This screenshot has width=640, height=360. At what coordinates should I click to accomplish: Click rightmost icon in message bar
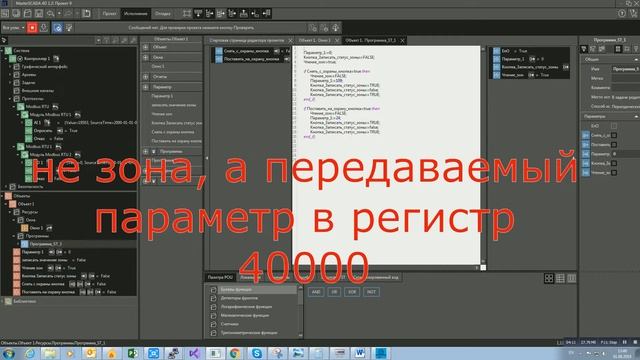click(336, 28)
